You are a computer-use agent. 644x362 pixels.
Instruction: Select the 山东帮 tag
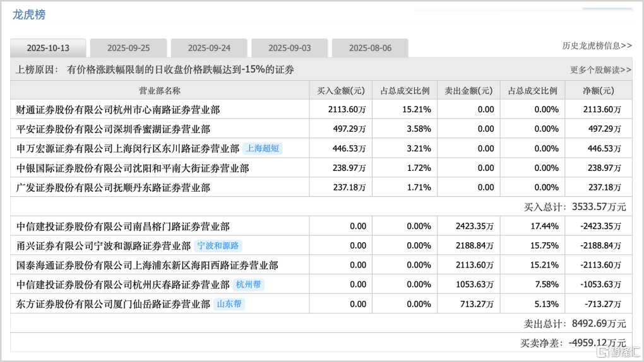click(229, 304)
